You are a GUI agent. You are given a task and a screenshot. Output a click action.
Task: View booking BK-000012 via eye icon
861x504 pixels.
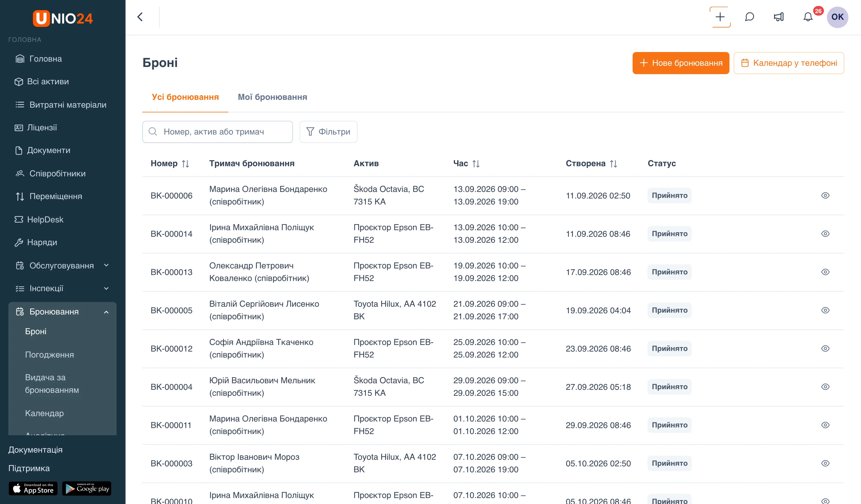825,349
